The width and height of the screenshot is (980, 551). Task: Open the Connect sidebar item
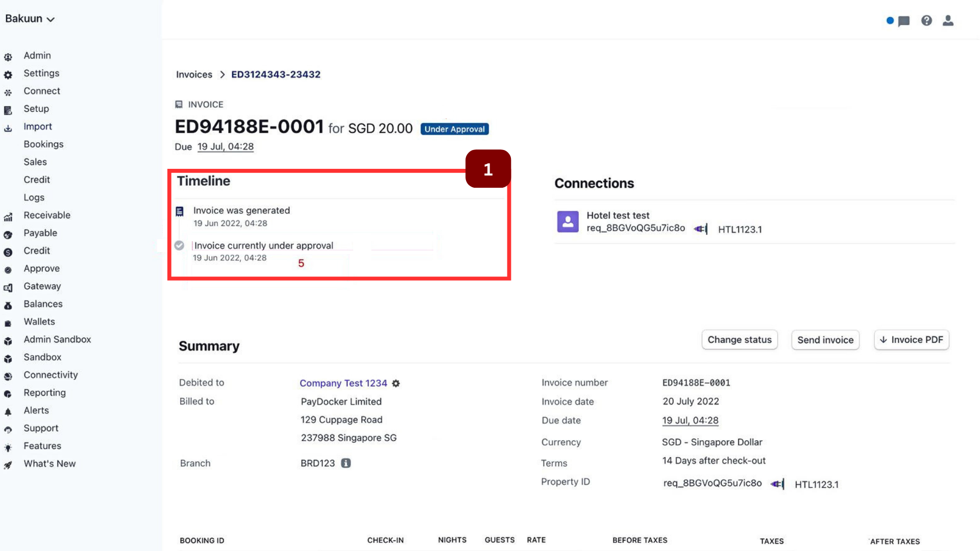coord(42,91)
